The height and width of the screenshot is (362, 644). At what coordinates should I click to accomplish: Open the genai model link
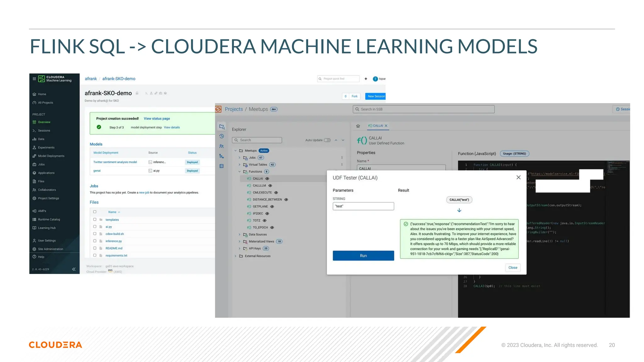click(x=97, y=171)
